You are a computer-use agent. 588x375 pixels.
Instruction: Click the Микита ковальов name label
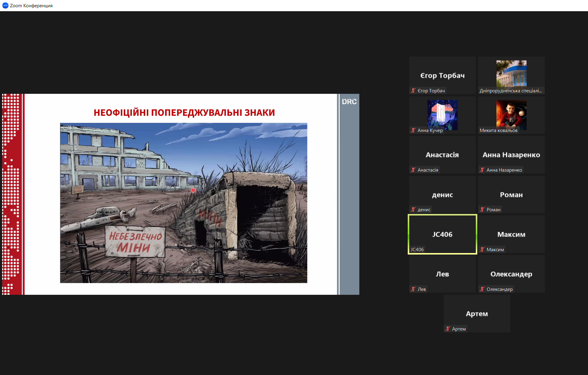[498, 130]
